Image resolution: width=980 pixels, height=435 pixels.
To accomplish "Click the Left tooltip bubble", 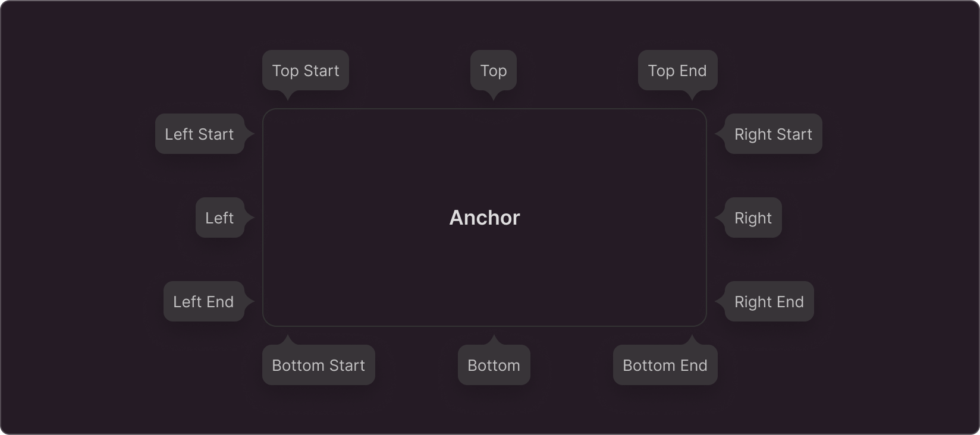I will pyautogui.click(x=219, y=218).
